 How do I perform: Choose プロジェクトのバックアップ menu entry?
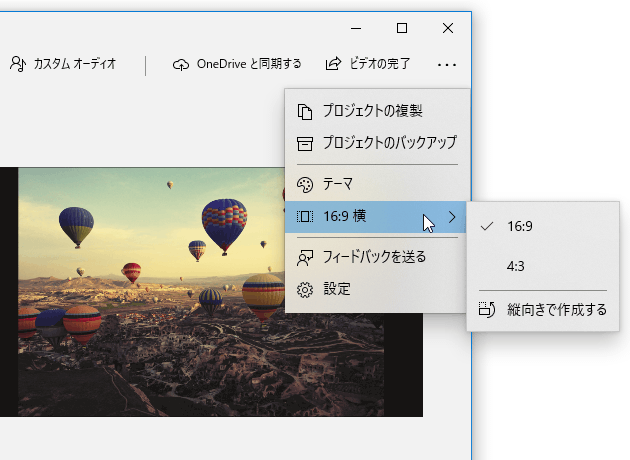377,143
